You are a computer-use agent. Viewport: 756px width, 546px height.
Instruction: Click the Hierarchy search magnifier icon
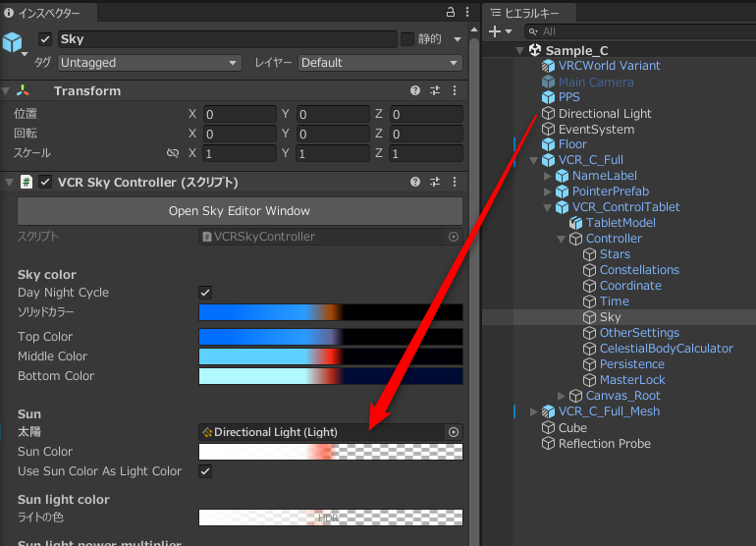click(x=533, y=31)
